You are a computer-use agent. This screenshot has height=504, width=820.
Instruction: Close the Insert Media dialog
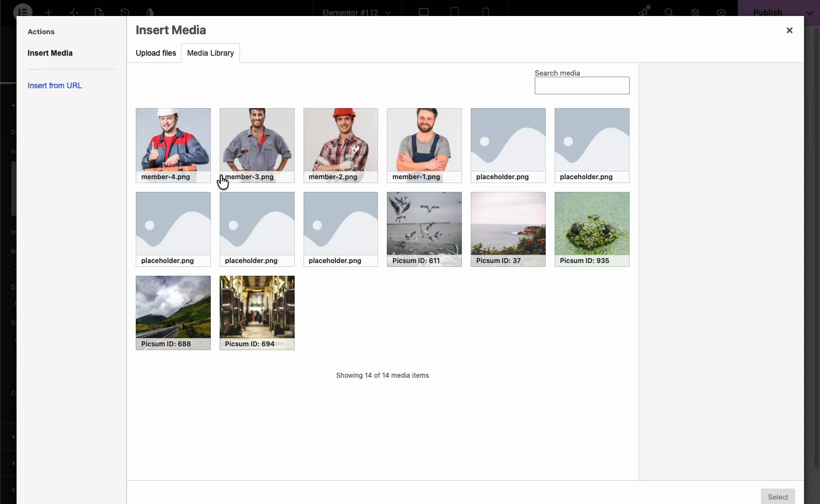pyautogui.click(x=790, y=30)
